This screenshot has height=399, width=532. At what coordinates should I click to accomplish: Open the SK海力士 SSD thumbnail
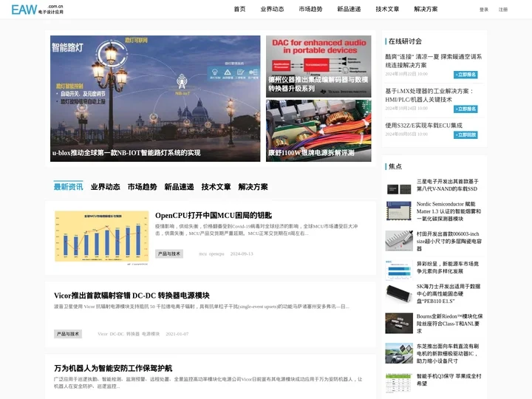(x=399, y=293)
